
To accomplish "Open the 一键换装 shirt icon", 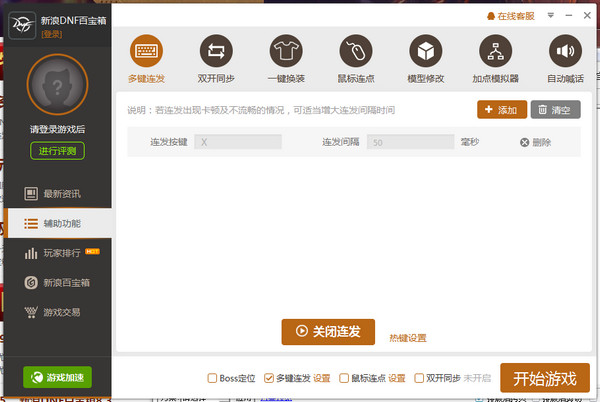I will [286, 50].
